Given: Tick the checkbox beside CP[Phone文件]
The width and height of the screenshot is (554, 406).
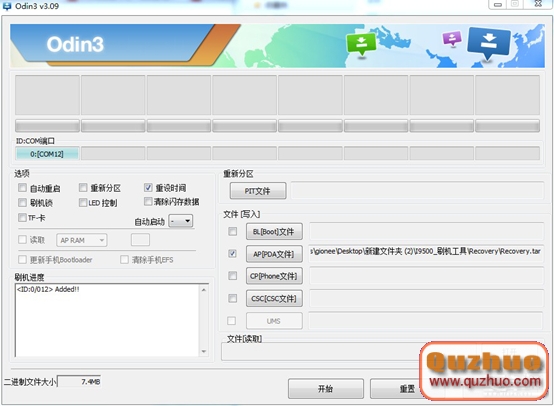Looking at the screenshot, I should [x=232, y=276].
